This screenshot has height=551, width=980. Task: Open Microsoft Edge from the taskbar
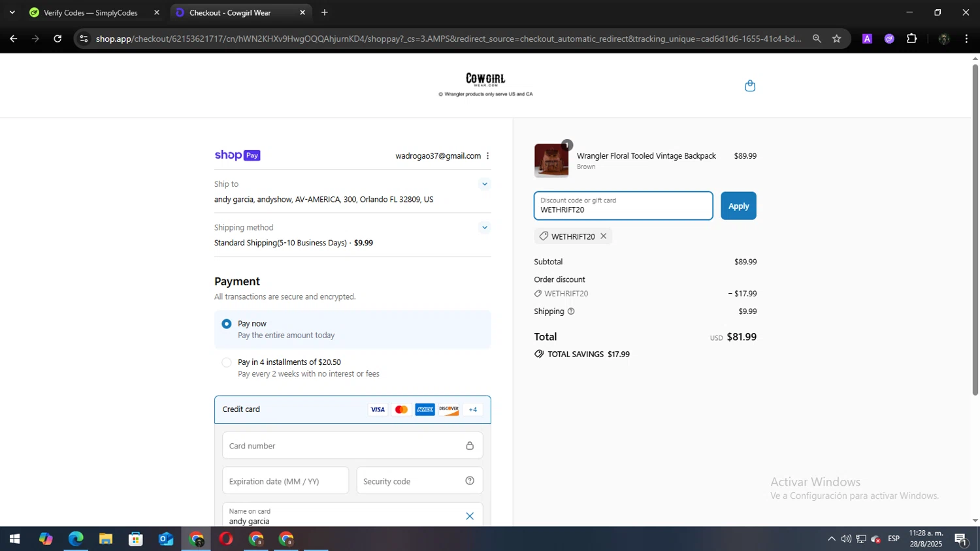point(76,539)
